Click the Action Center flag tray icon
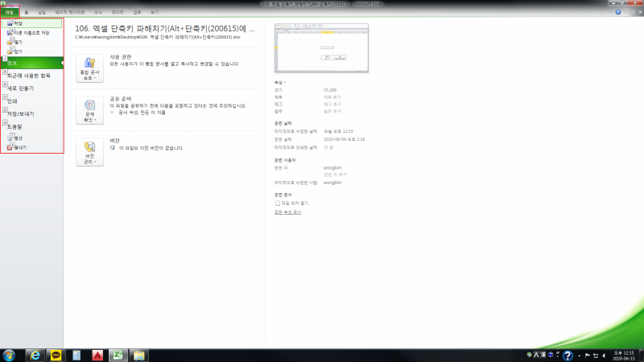This screenshot has height=362, width=644. pyautogui.click(x=588, y=356)
